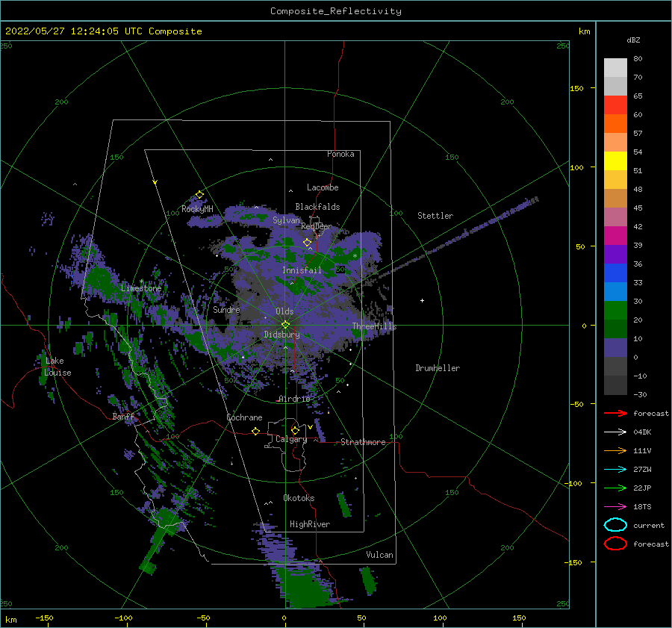Pick the bright yellow 51-54 dBZ swatch
Image resolution: width=672 pixels, height=628 pixels.
point(615,161)
